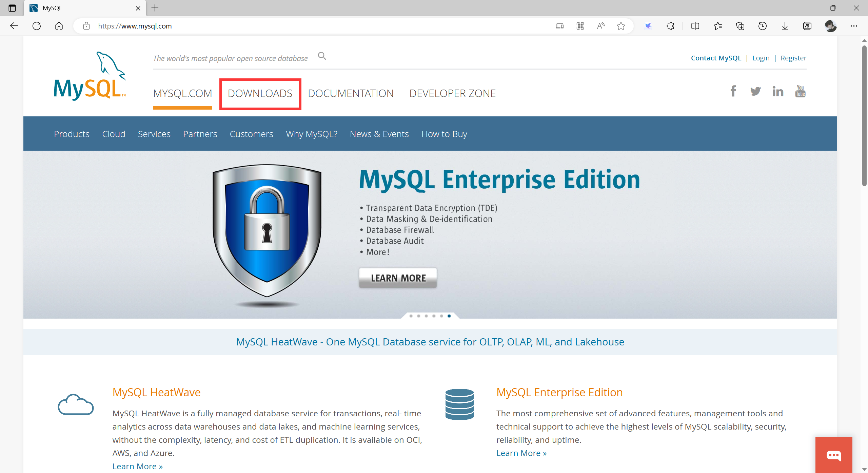Open the Products menu

[x=72, y=134]
